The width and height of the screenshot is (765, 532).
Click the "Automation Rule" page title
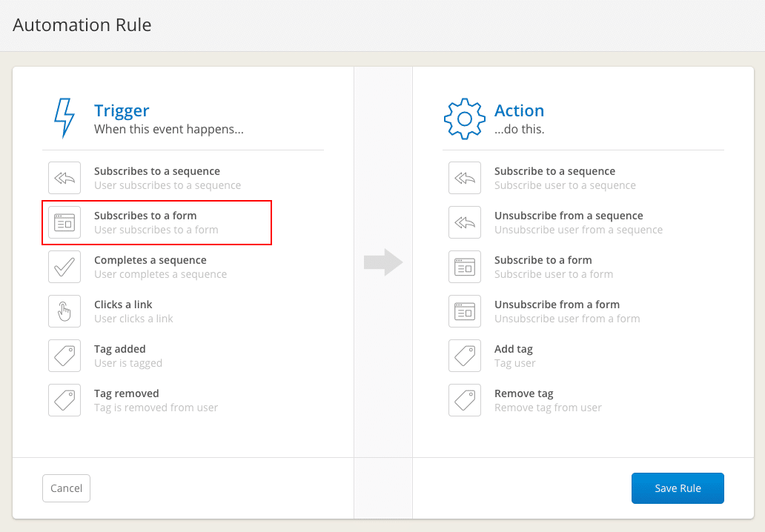pyautogui.click(x=82, y=25)
